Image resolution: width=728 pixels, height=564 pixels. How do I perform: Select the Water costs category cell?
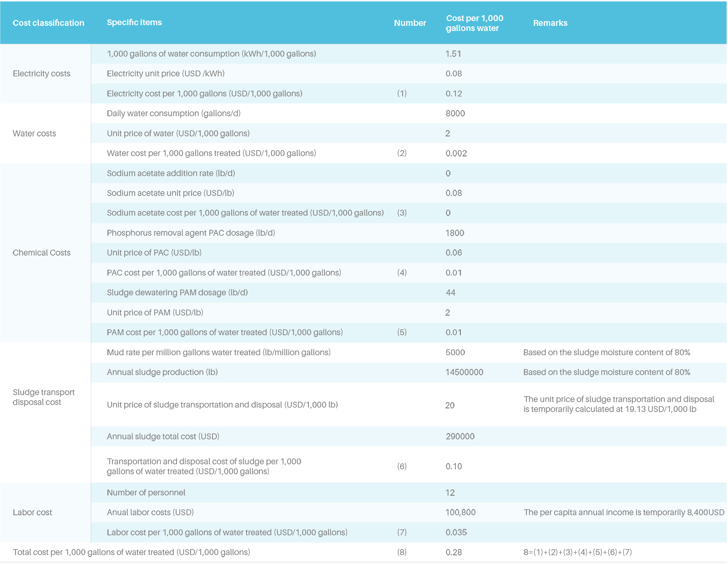(x=34, y=133)
